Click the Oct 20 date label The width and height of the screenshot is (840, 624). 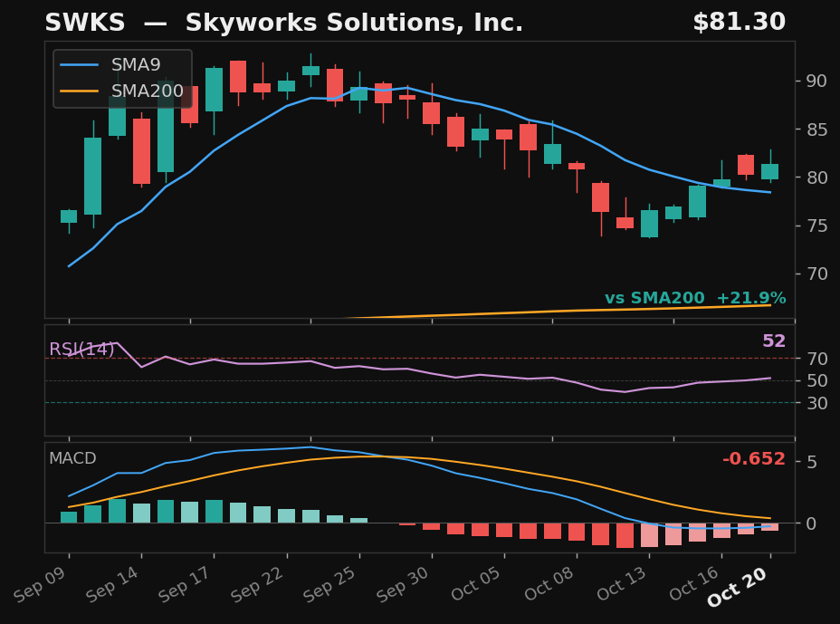(x=739, y=588)
